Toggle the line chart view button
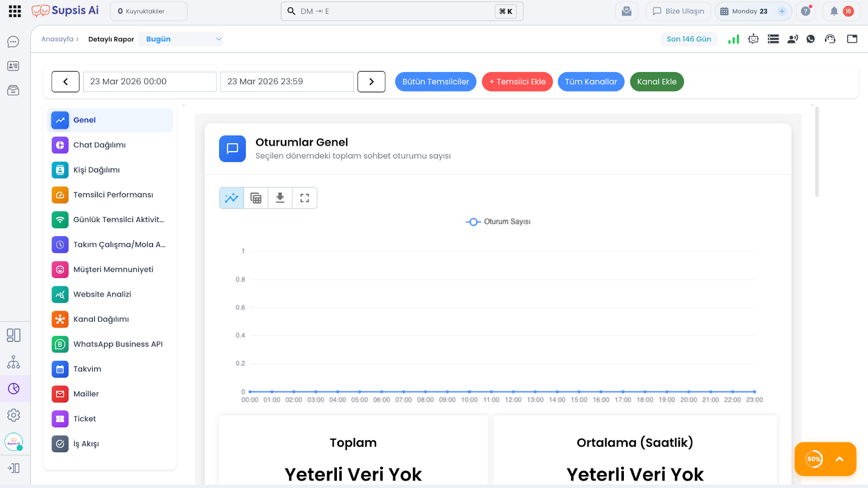868x488 pixels. click(x=232, y=198)
